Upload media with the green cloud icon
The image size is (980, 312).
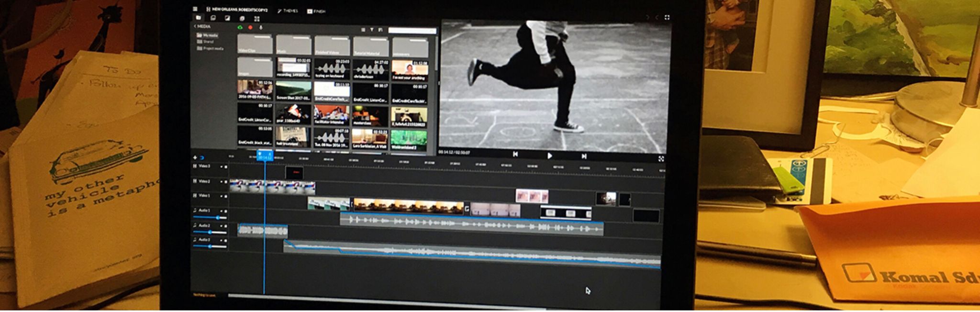(240, 27)
